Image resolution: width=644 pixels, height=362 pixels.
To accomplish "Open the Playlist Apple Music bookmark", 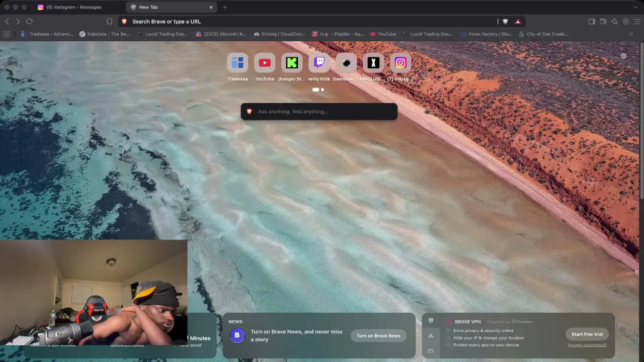I will [338, 34].
